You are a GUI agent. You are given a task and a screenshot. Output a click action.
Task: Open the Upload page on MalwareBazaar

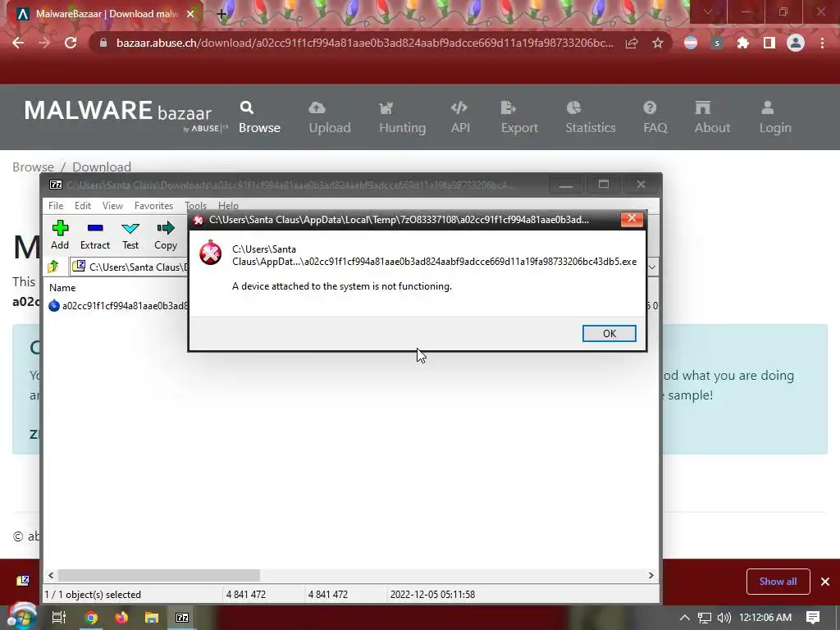pos(330,117)
